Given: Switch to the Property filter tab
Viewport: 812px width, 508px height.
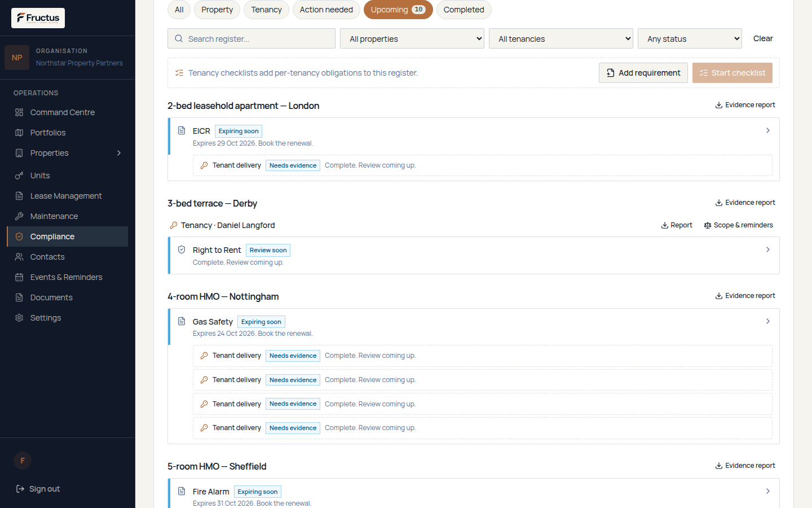Looking at the screenshot, I should 217,10.
